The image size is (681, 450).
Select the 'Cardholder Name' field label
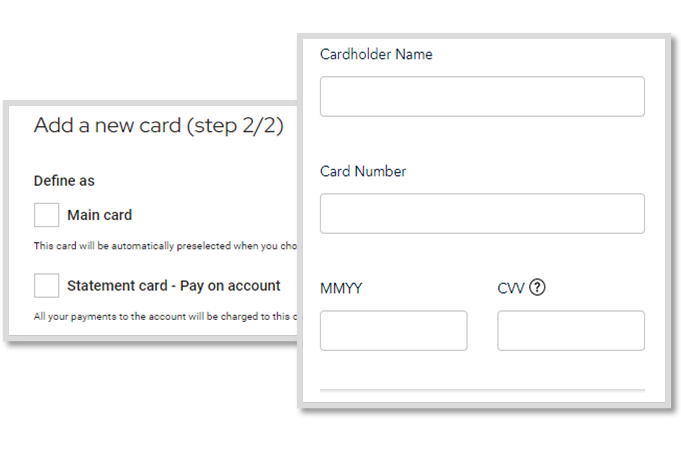tap(376, 54)
